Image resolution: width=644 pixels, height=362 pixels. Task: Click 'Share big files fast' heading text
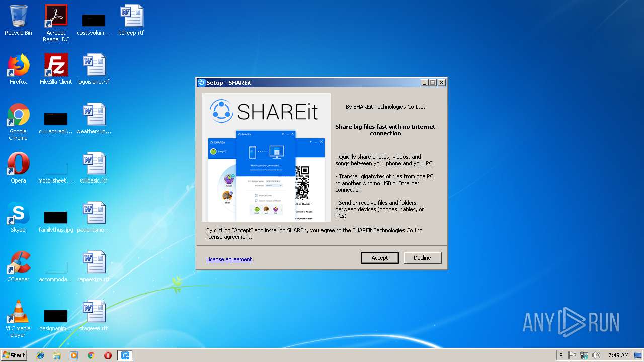click(385, 130)
